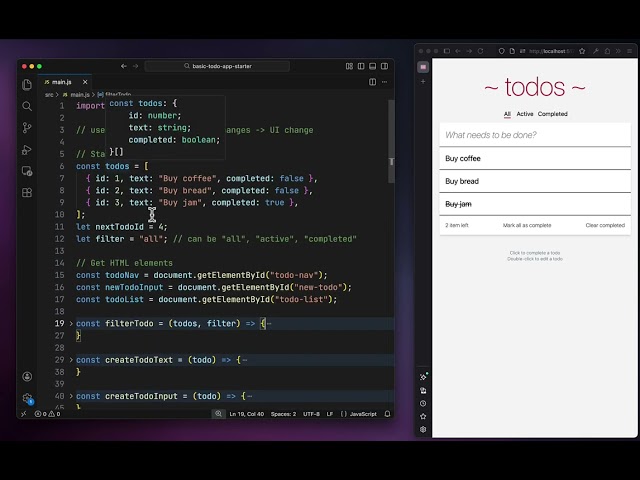
Task: Click the editor vertical scrollbar
Action: tap(391, 141)
